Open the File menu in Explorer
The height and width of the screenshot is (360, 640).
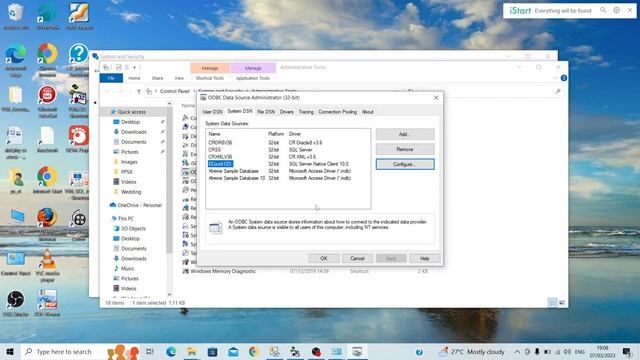click(111, 78)
